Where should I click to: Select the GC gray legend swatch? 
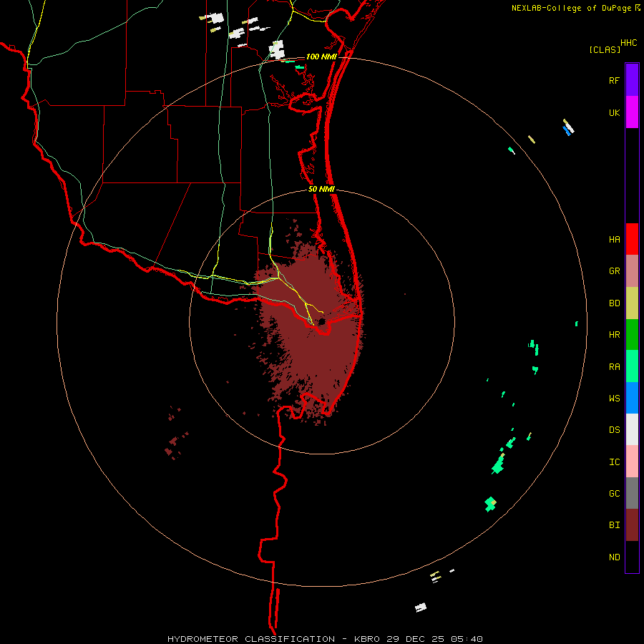point(632,493)
